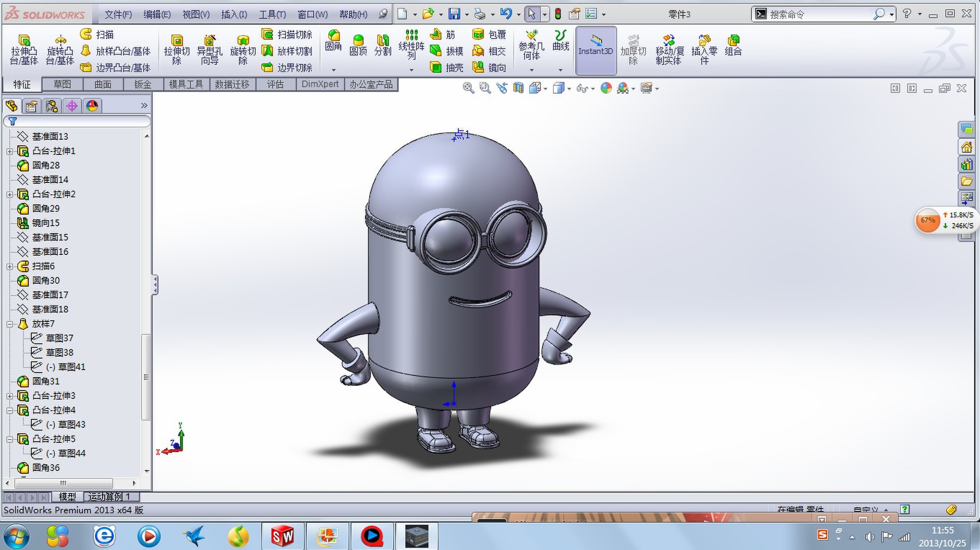Select the 拉伸凸台/基体 extrude boss tool

(x=24, y=49)
